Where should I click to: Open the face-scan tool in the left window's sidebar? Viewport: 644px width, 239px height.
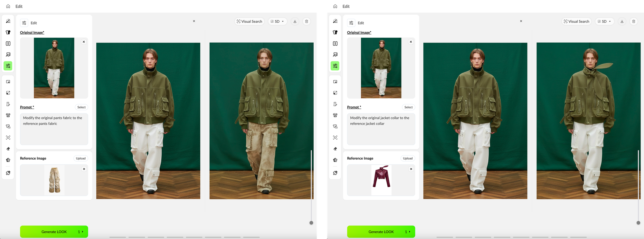[x=8, y=138]
